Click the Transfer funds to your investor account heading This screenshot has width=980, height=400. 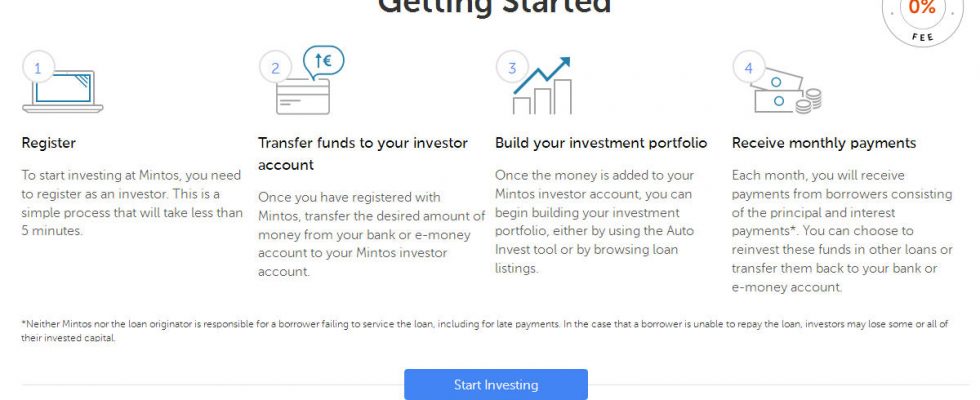[363, 154]
